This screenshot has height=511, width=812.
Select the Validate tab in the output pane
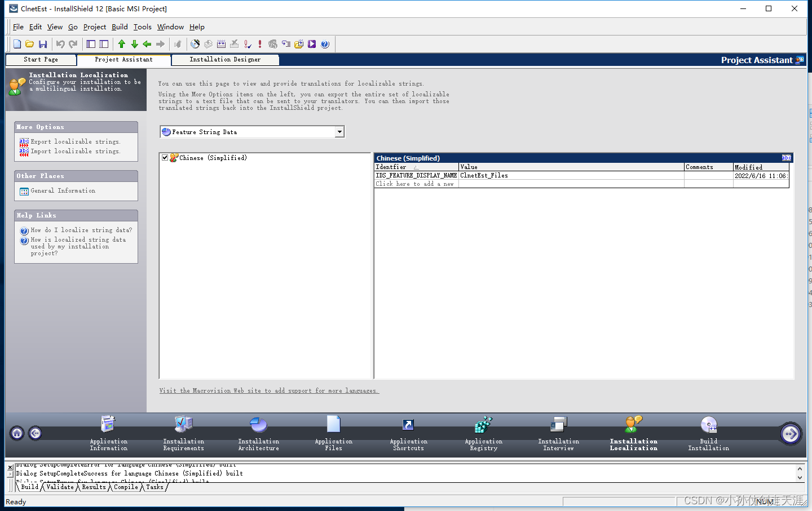59,487
